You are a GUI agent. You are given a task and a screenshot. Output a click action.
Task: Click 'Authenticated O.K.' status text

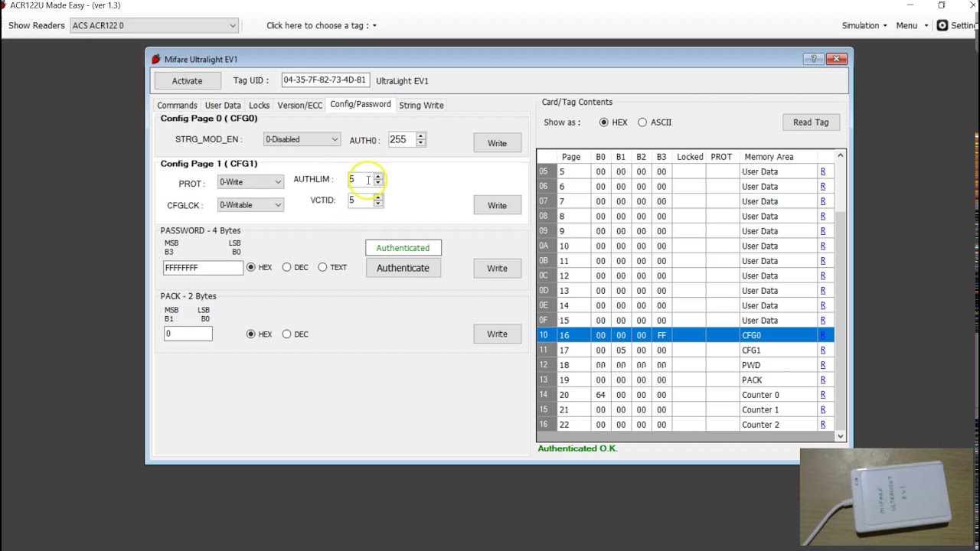pos(577,448)
